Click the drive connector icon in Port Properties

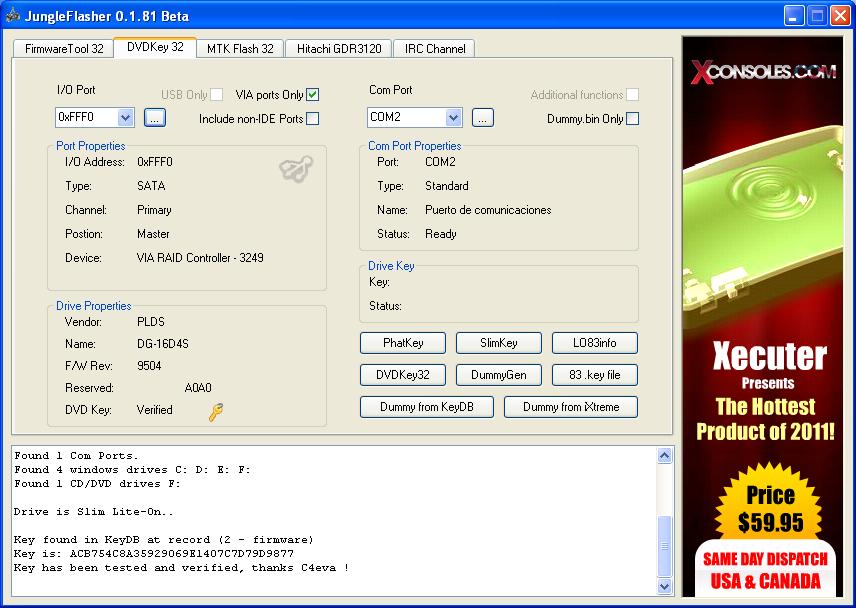coord(295,170)
